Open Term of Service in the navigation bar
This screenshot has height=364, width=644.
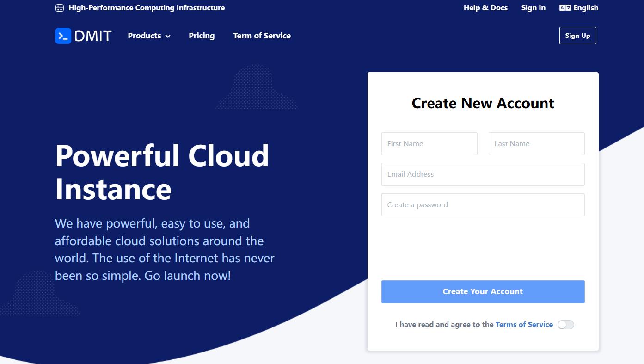(262, 36)
